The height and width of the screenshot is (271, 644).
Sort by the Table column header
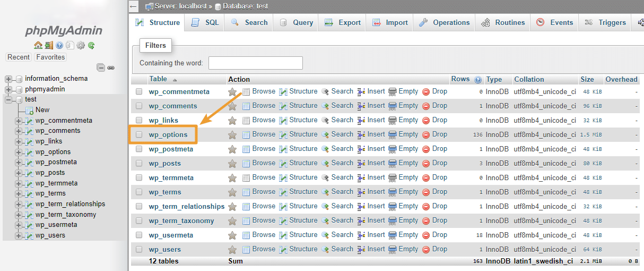[x=158, y=79]
